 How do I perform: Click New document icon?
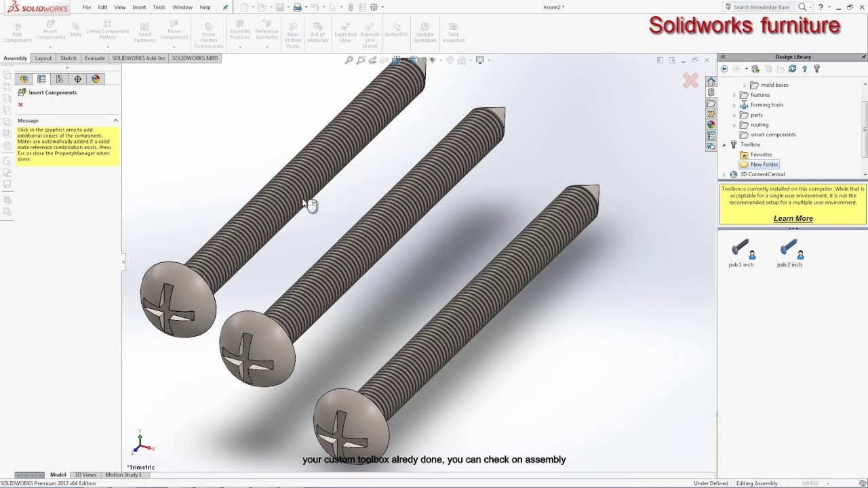tap(244, 7)
